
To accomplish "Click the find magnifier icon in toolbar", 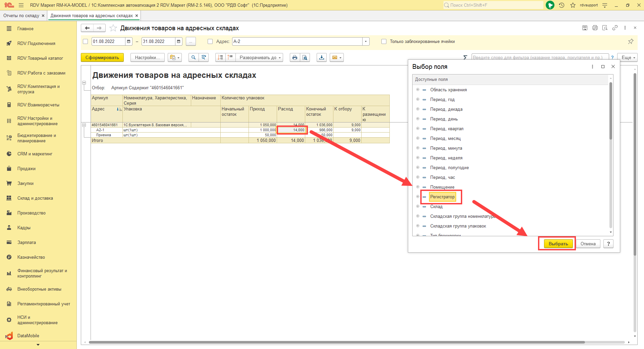I will coord(194,58).
